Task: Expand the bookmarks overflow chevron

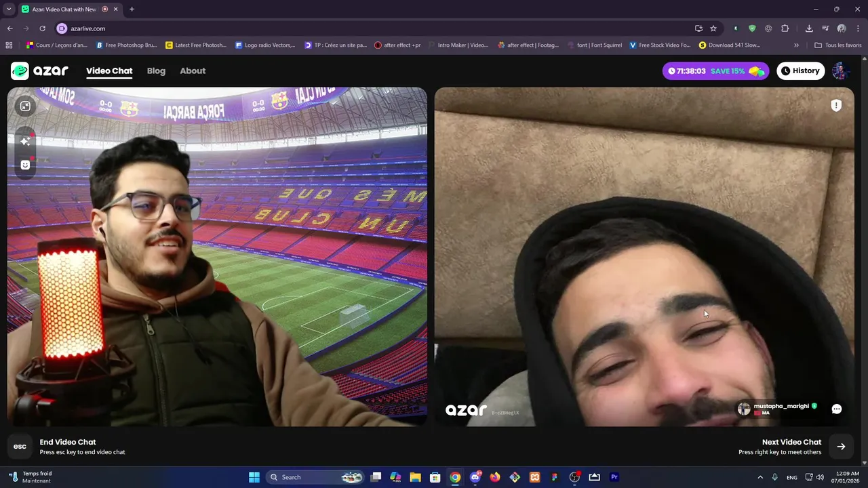Action: [x=796, y=45]
